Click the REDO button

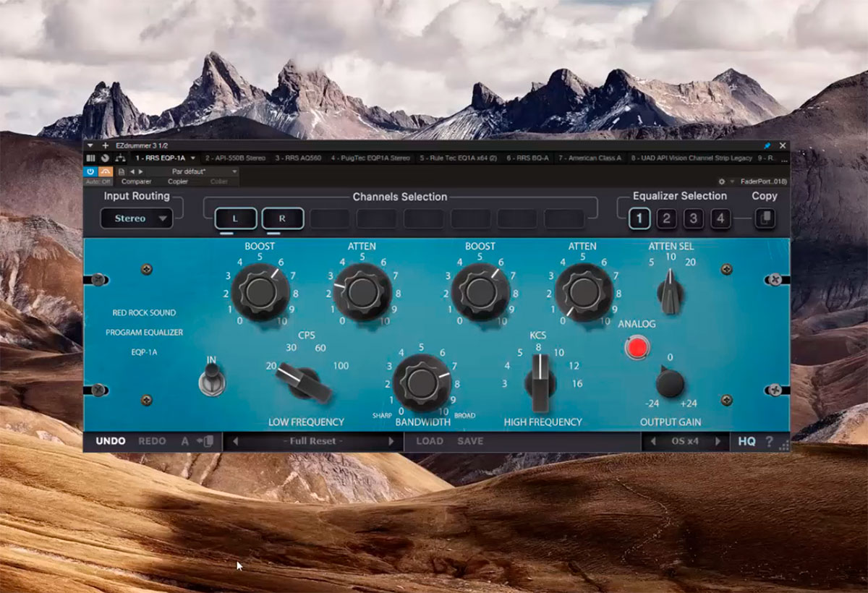pyautogui.click(x=152, y=441)
